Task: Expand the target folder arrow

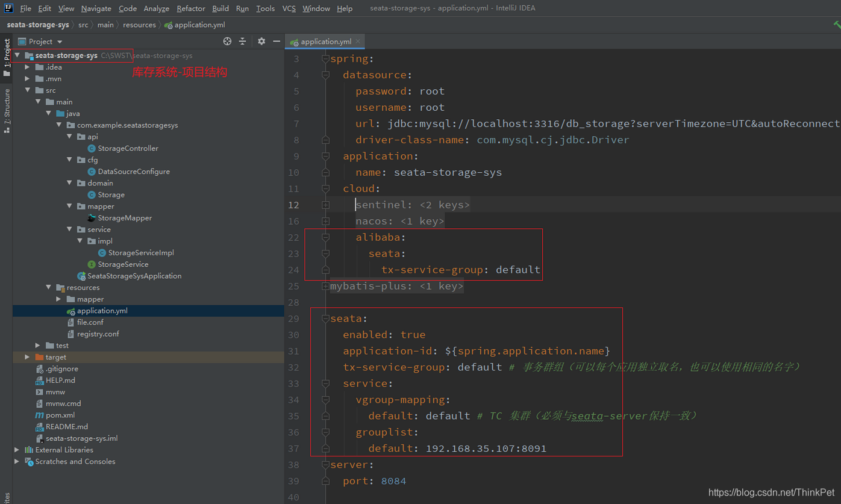Action: 27,357
